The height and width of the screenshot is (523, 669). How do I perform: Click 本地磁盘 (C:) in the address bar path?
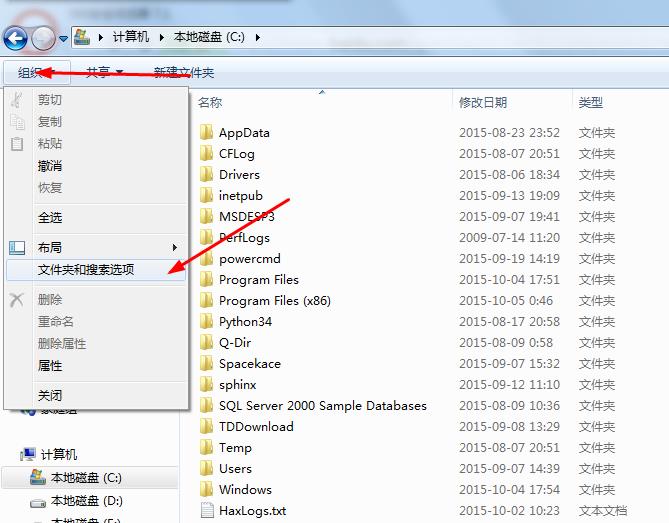209,37
